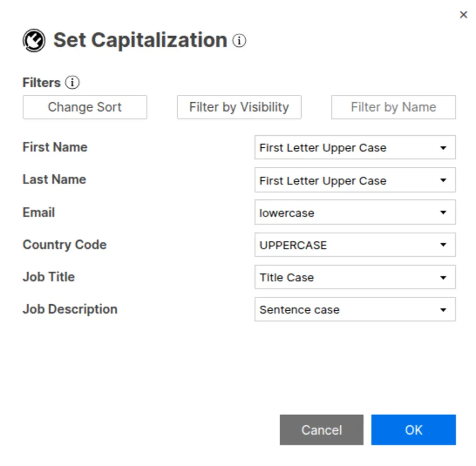Screen dimensions: 476x466
Task: Click the Filter by Visibility button
Action: click(239, 107)
